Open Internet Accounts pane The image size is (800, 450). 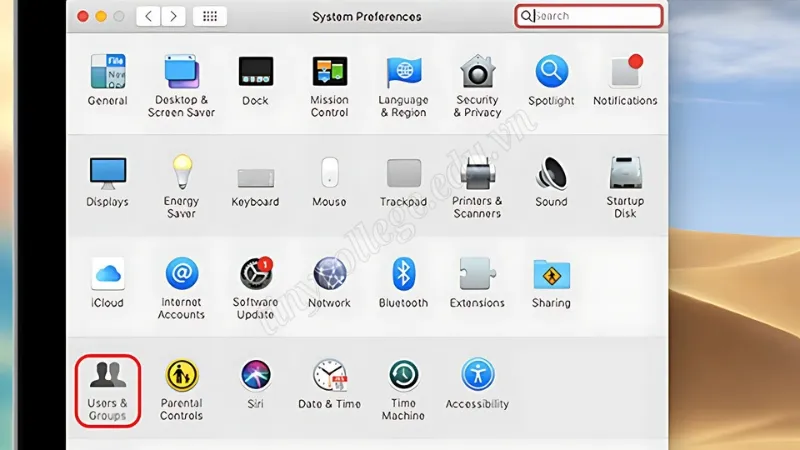click(181, 288)
